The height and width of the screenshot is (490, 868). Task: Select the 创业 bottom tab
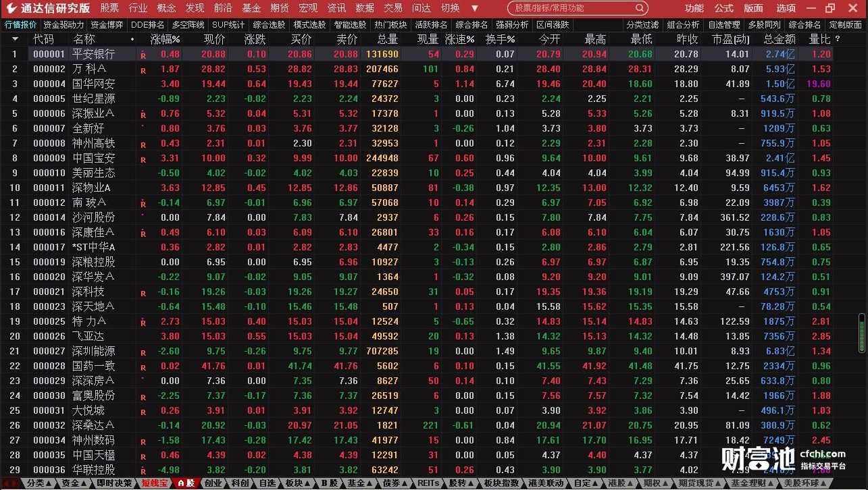(213, 483)
